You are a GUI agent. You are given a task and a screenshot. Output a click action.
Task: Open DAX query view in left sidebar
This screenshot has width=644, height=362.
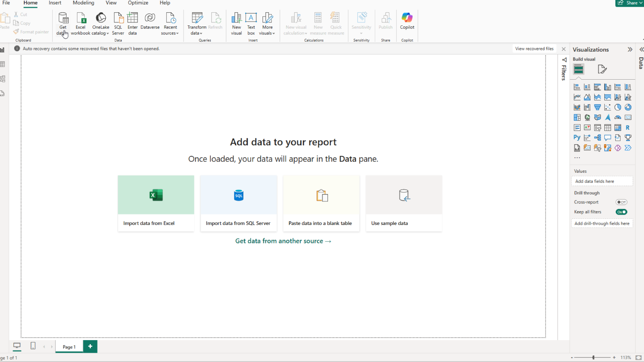pos(3,93)
